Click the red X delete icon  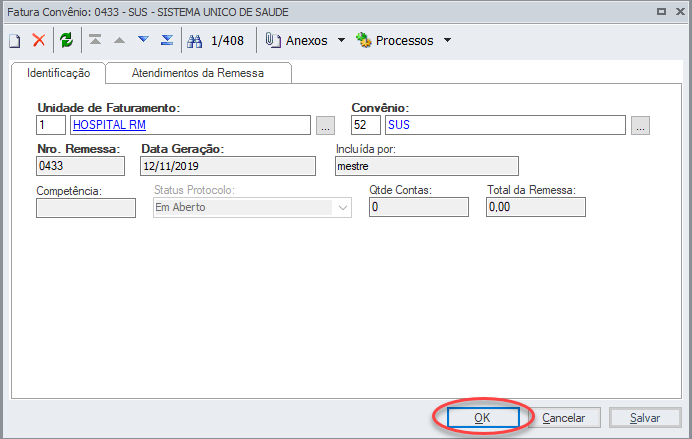39,40
